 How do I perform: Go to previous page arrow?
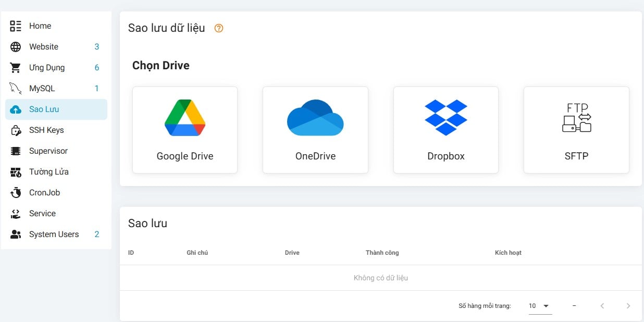(x=602, y=306)
